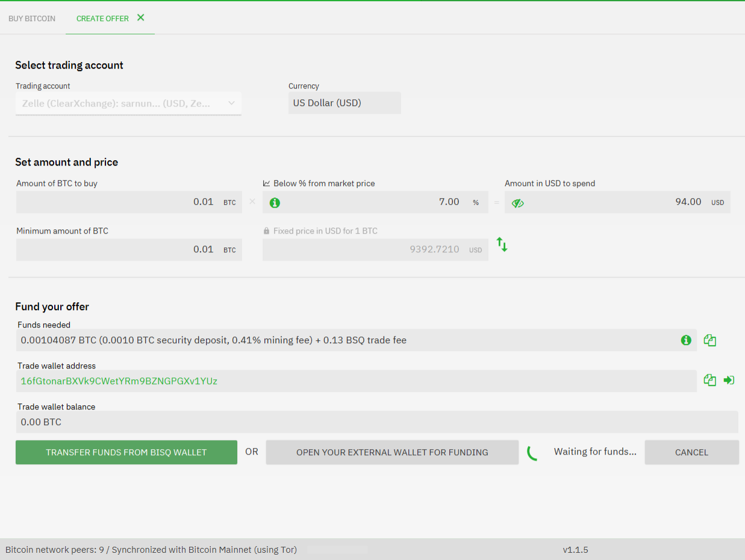Close the Create Offer tab
Screen dimensions: 745x560
140,17
